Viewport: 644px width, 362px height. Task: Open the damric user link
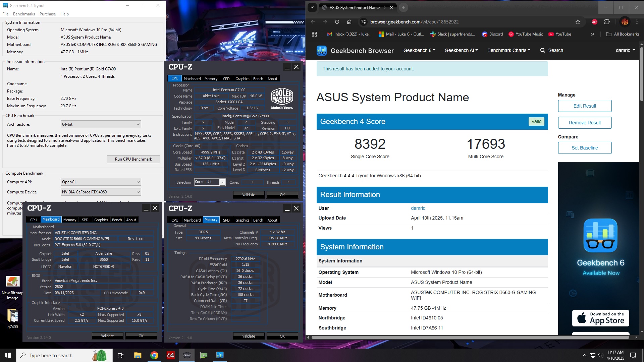tap(418, 208)
